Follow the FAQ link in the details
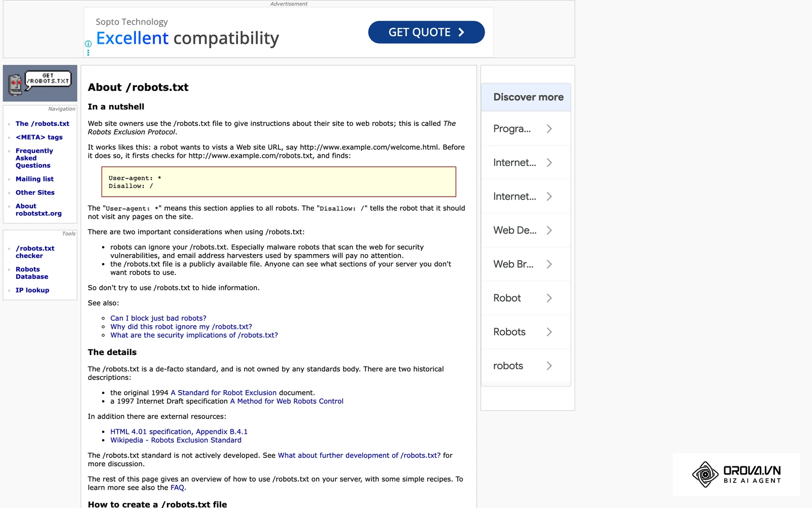This screenshot has height=508, width=812. click(x=177, y=488)
